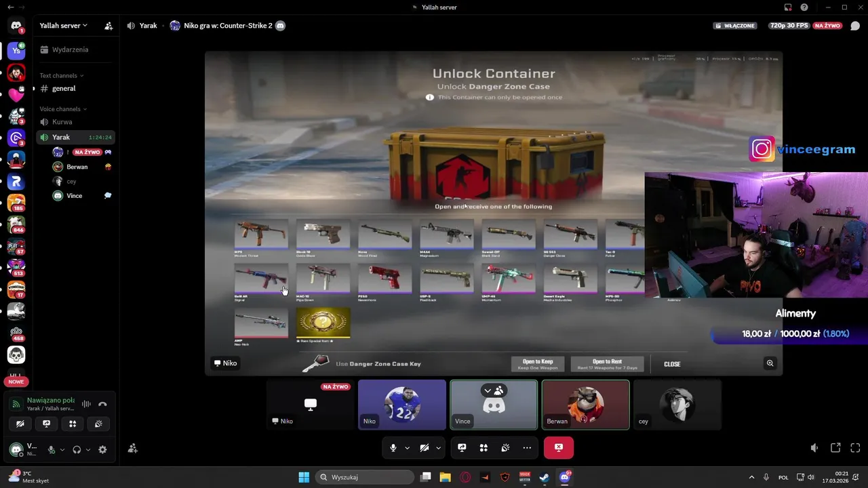Viewport: 868px width, 488px height.
Task: Click the 720p 30 FPS quality badge
Action: (789, 26)
